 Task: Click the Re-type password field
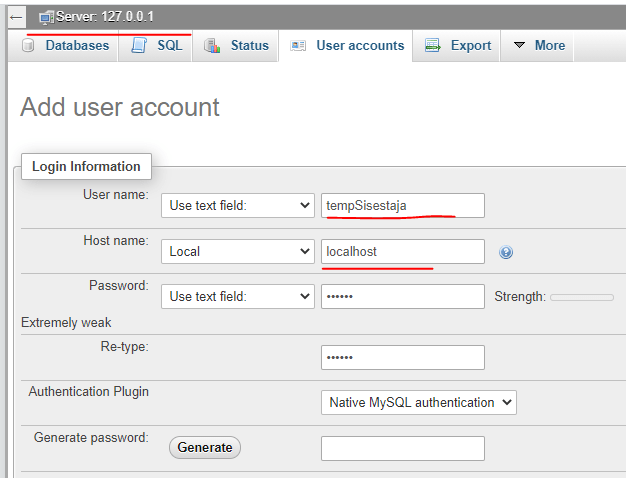point(402,357)
